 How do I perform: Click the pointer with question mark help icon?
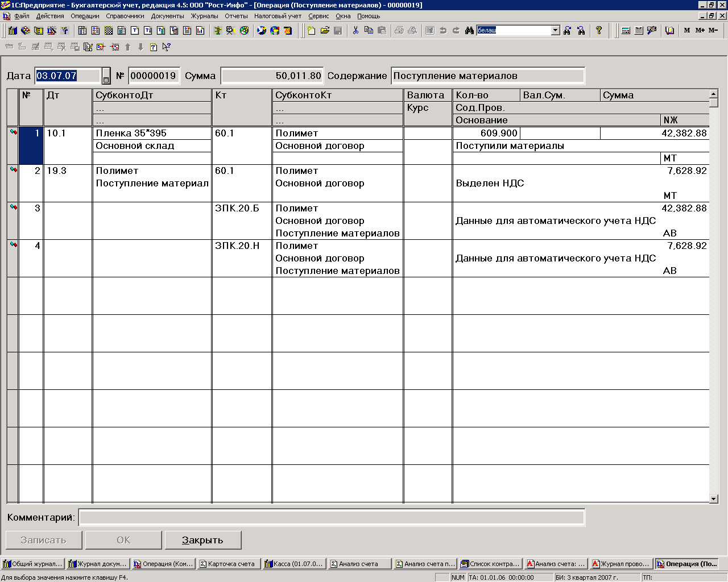[x=167, y=47]
